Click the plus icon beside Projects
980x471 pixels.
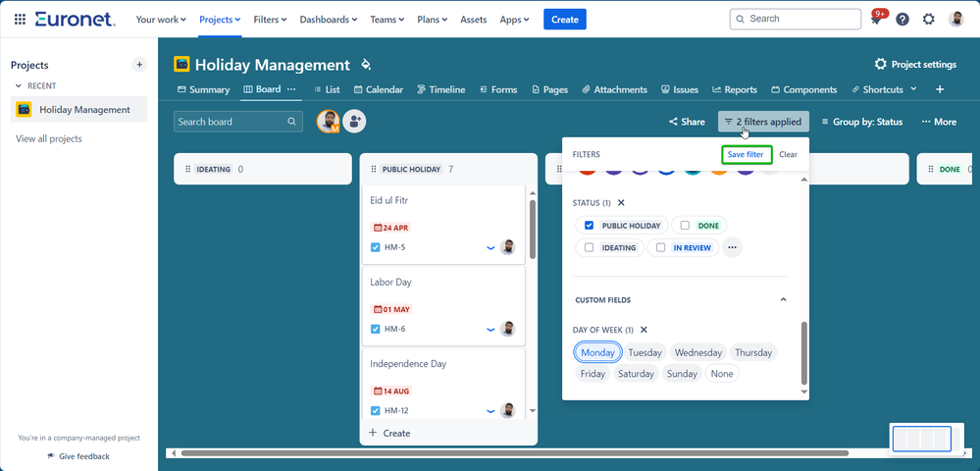(139, 65)
